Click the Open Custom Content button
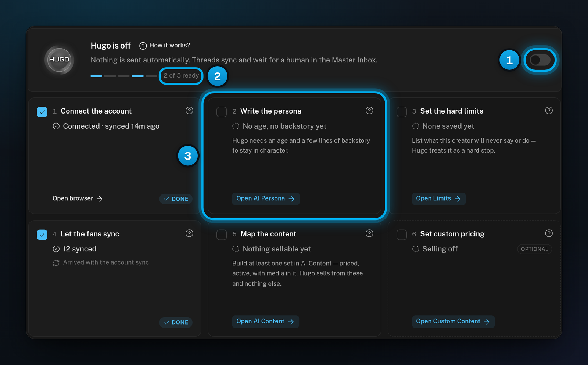Screen dimensions: 588x365 453,321
